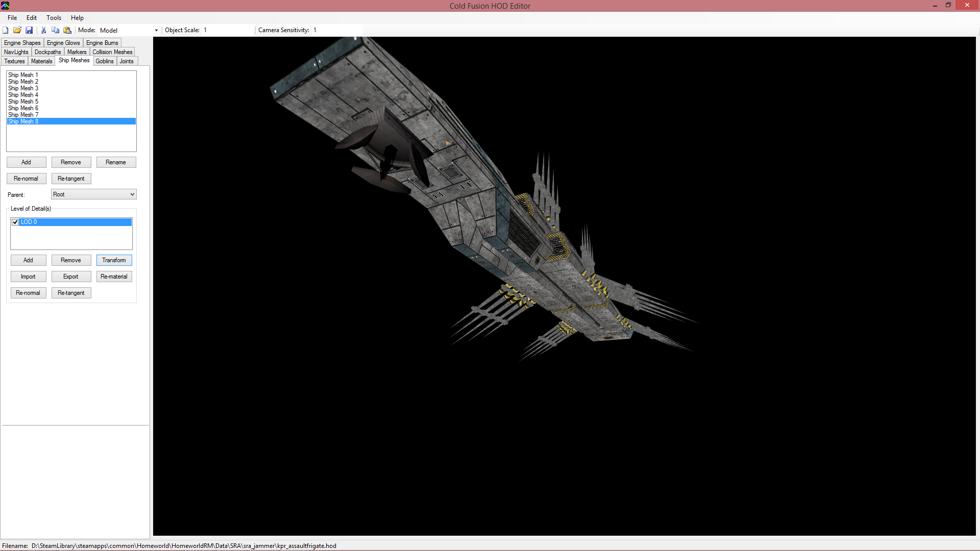
Task: Open the Materials tab
Action: click(x=41, y=61)
